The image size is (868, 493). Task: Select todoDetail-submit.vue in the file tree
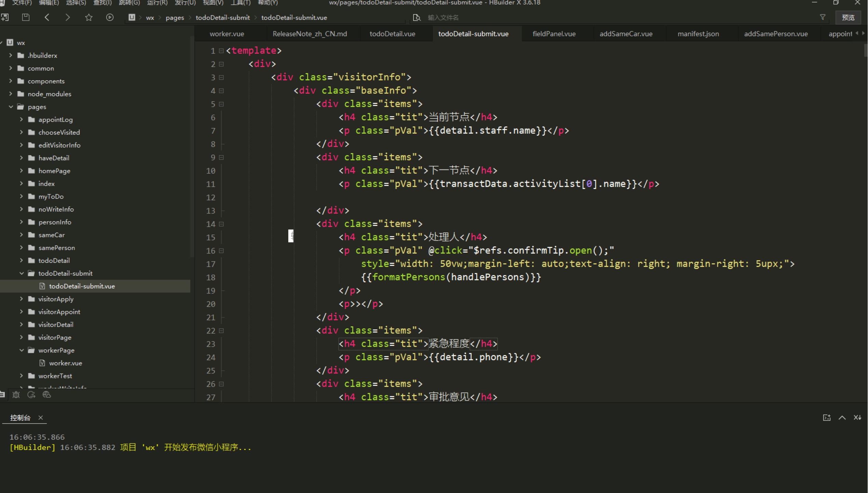[95, 286]
